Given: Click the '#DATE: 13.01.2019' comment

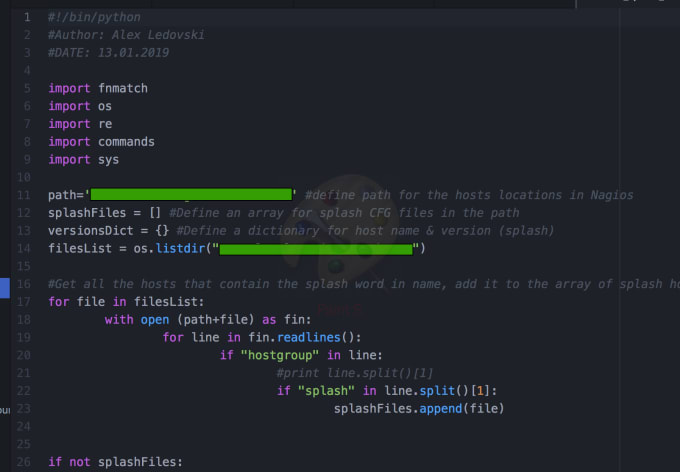Looking at the screenshot, I should pos(108,53).
